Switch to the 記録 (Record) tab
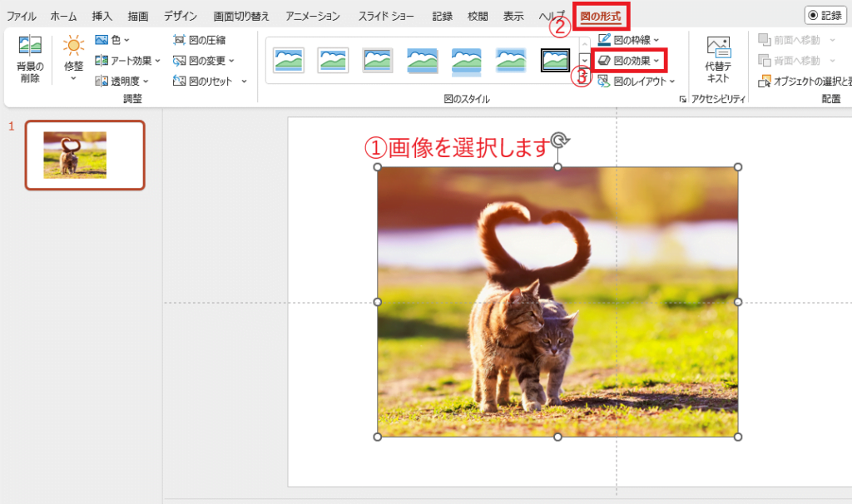Screen dimensions: 852x504 [443, 17]
